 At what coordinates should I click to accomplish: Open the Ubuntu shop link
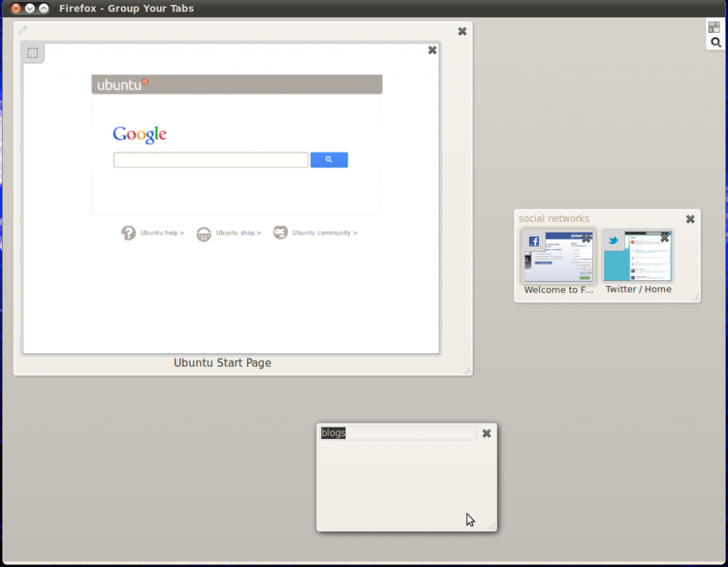pos(238,233)
